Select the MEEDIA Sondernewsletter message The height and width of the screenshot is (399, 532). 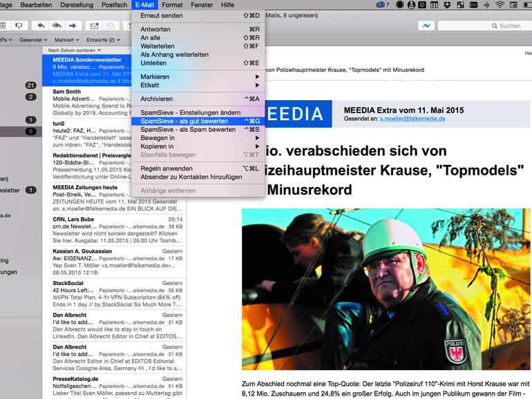pos(87,70)
